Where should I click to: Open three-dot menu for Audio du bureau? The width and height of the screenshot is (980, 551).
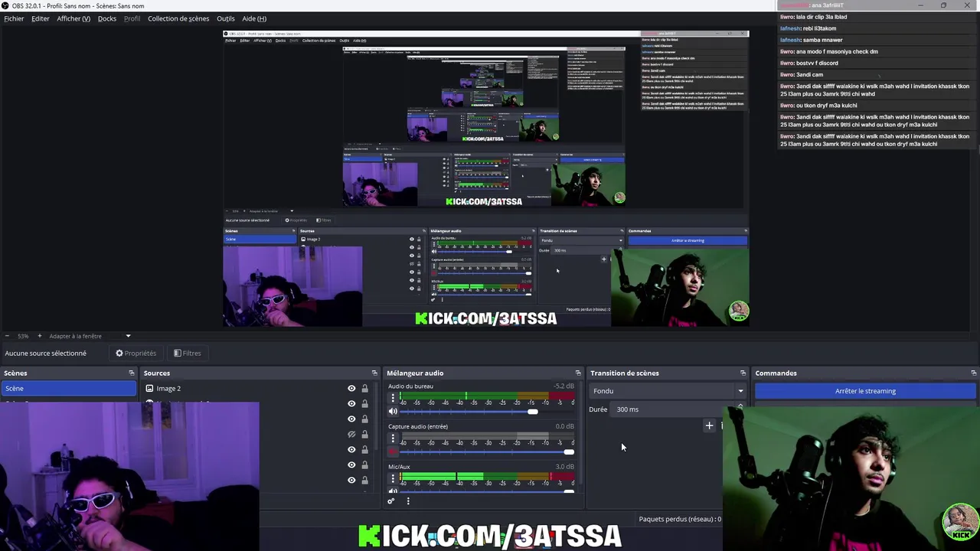[x=393, y=399]
